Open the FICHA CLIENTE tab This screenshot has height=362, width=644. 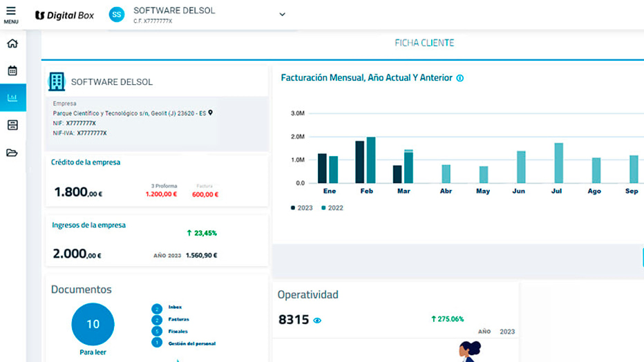(x=424, y=43)
